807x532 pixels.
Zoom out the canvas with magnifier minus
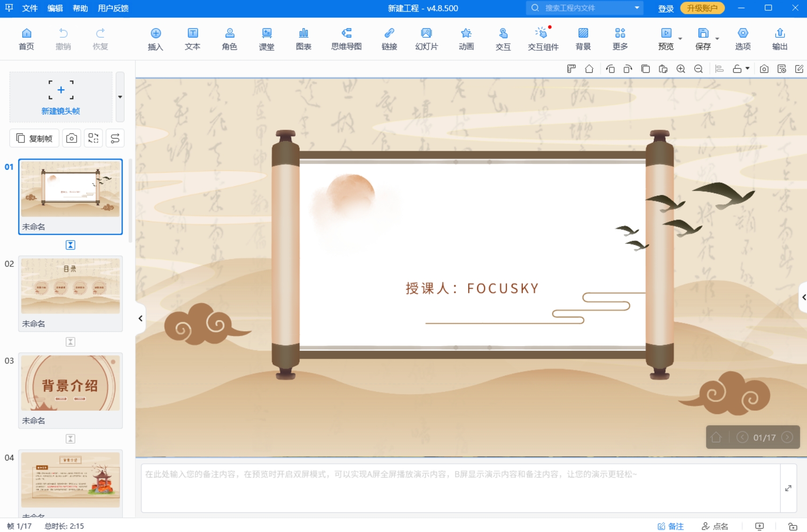point(698,69)
